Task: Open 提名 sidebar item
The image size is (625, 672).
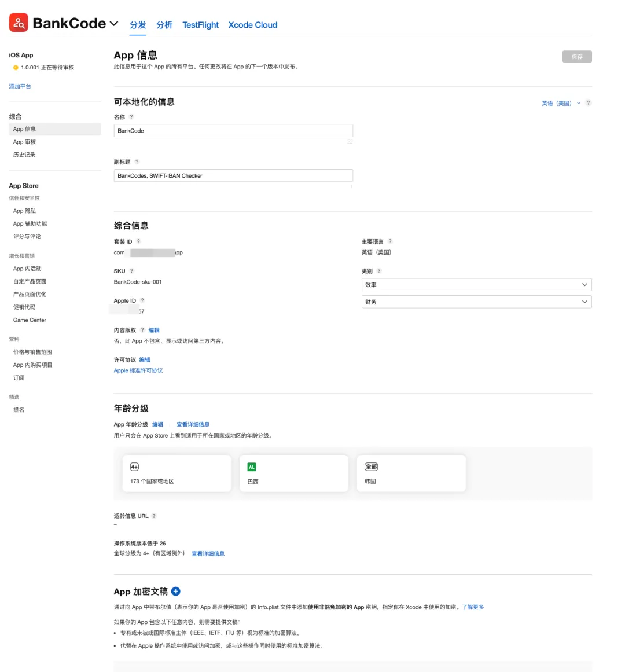Action: pyautogui.click(x=19, y=410)
